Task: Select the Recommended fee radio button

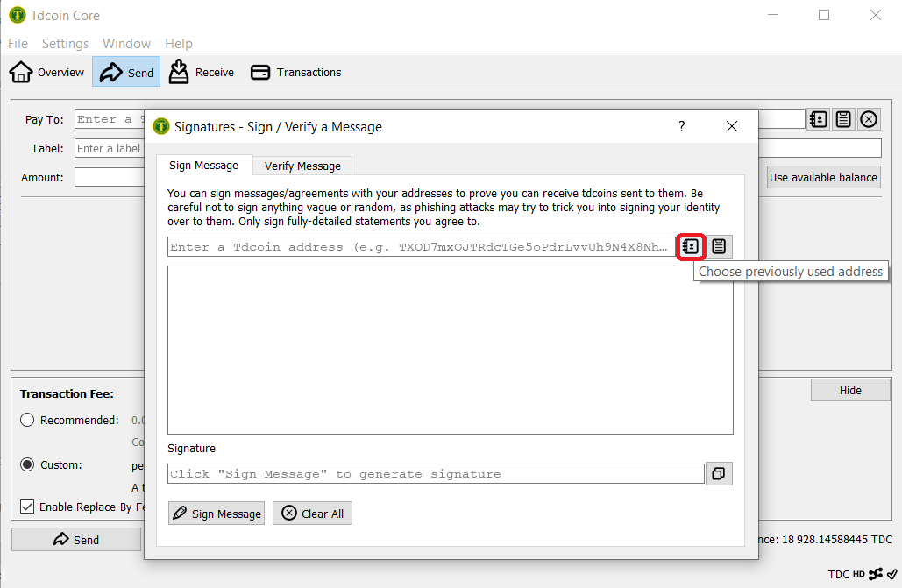Action: (x=28, y=421)
